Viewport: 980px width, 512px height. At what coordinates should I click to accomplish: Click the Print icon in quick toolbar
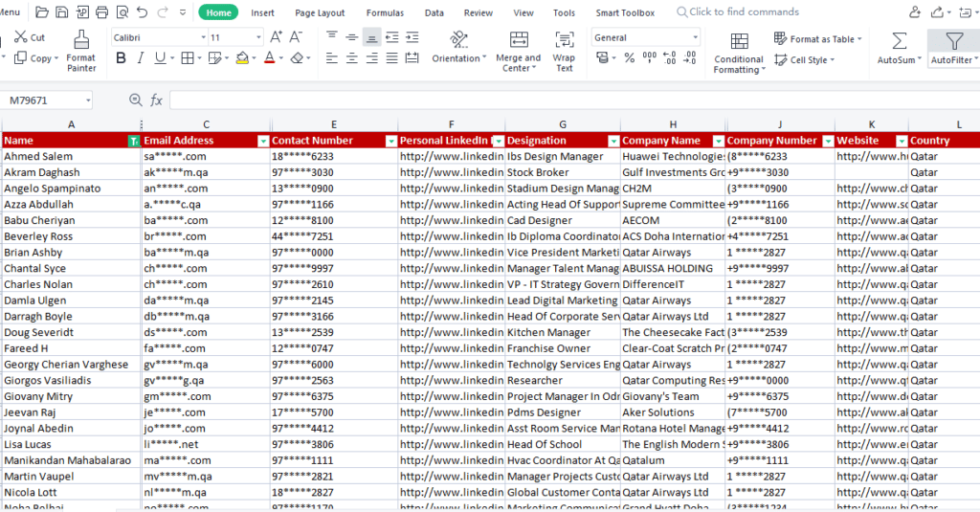point(101,11)
